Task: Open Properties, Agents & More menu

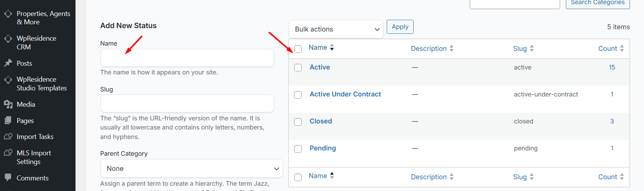Action: pyautogui.click(x=43, y=17)
